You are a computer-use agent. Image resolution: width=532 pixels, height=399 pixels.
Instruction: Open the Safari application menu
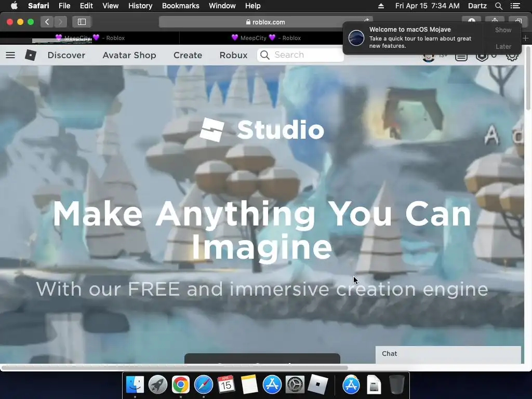38,6
